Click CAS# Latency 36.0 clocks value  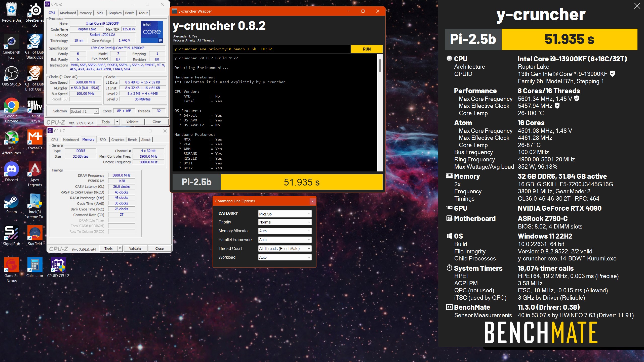121,187
